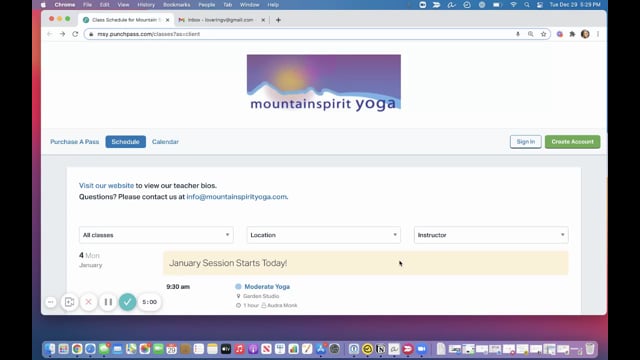Open Notion from the dock

[380, 349]
